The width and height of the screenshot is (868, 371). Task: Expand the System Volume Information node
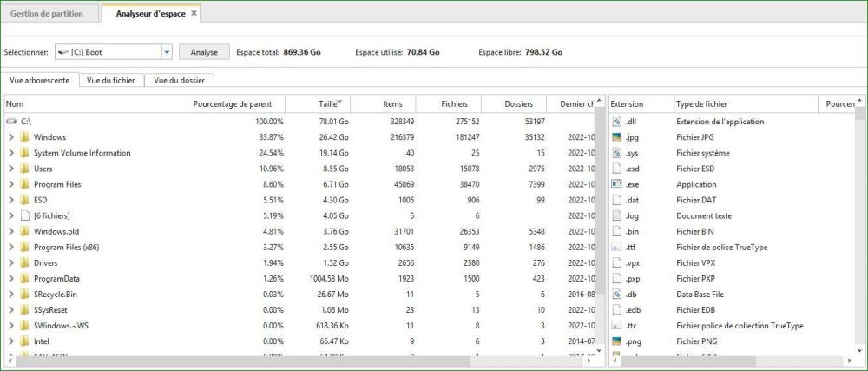tap(10, 153)
